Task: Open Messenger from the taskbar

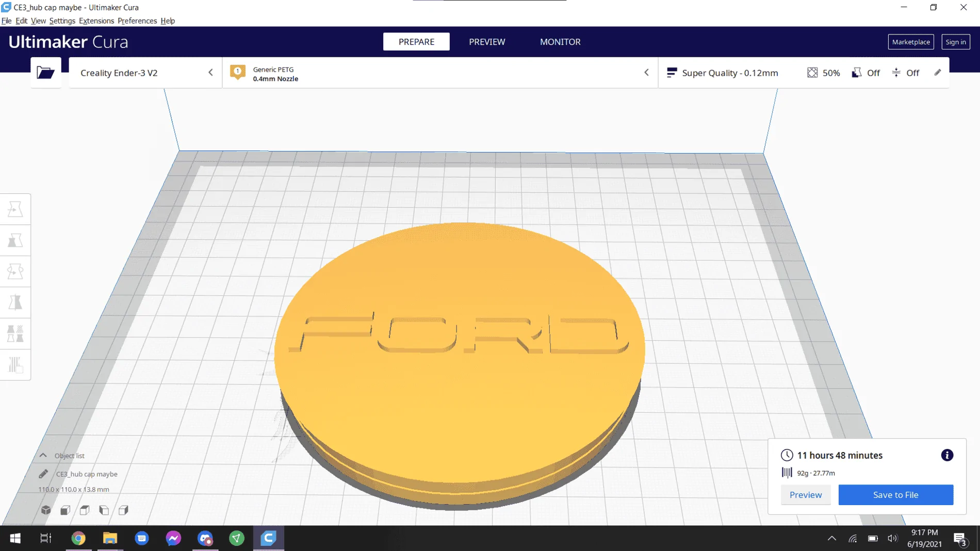Action: [x=173, y=538]
